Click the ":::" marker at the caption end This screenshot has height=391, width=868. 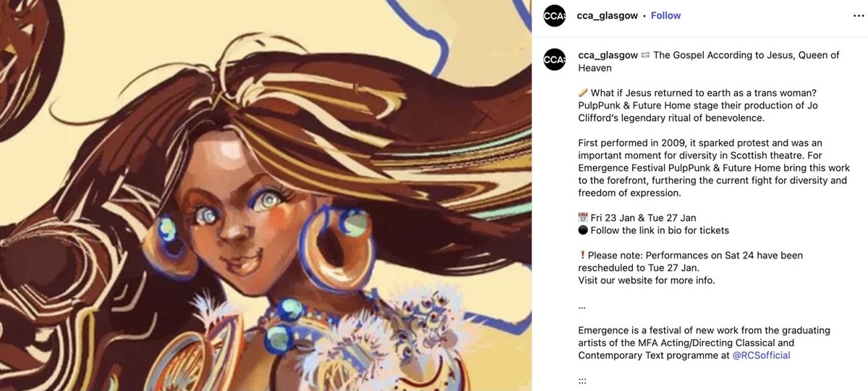point(582,381)
